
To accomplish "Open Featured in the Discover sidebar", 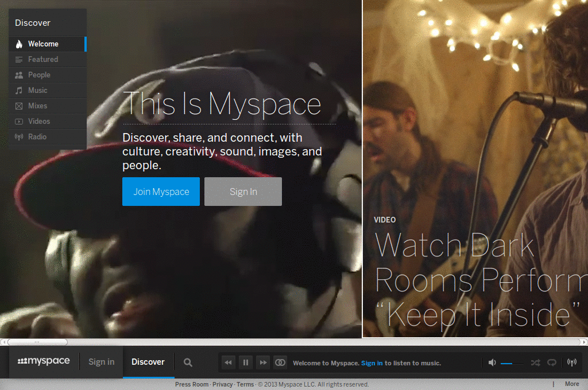I will click(x=48, y=59).
